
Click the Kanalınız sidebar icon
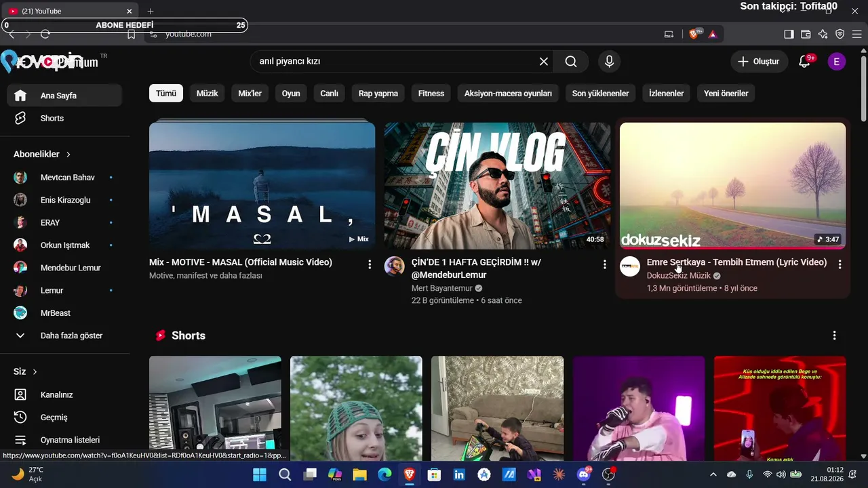point(20,394)
